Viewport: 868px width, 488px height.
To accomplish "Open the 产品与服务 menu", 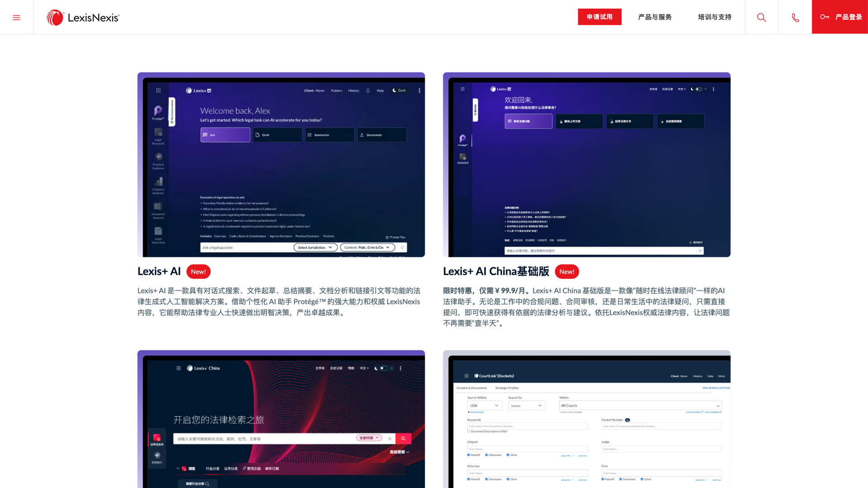I will pos(655,17).
